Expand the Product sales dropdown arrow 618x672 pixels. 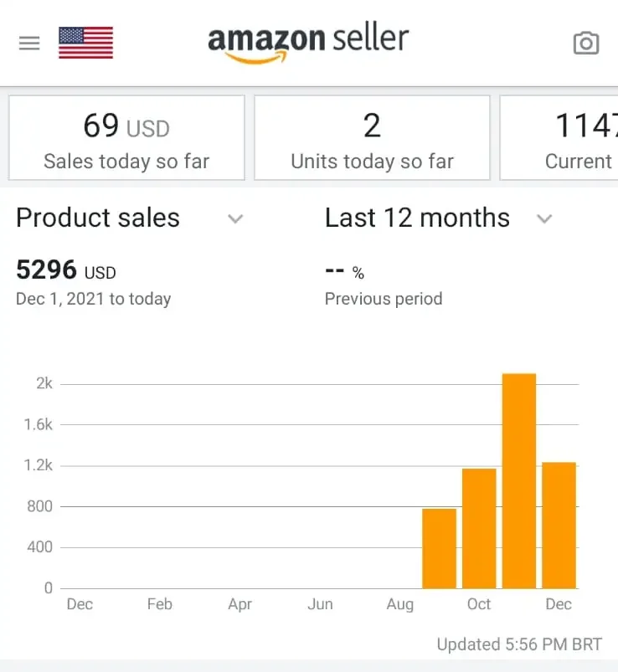[x=235, y=219]
